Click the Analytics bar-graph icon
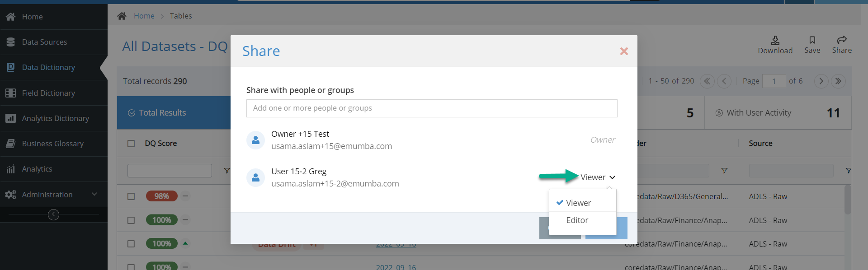This screenshot has width=868, height=270. click(x=10, y=169)
